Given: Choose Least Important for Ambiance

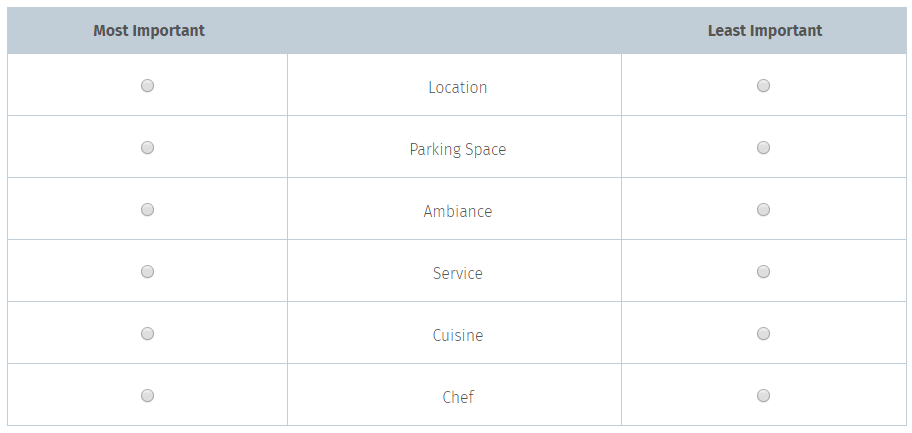Looking at the screenshot, I should [x=763, y=209].
